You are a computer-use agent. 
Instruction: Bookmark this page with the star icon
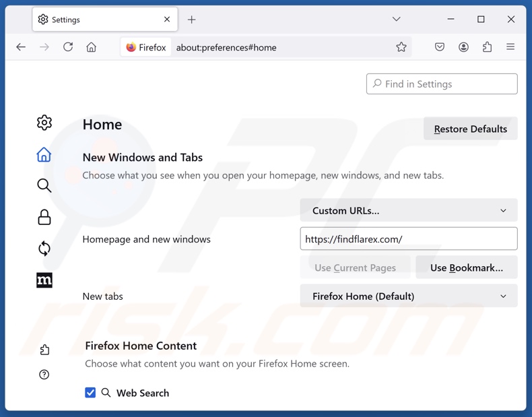(x=401, y=47)
